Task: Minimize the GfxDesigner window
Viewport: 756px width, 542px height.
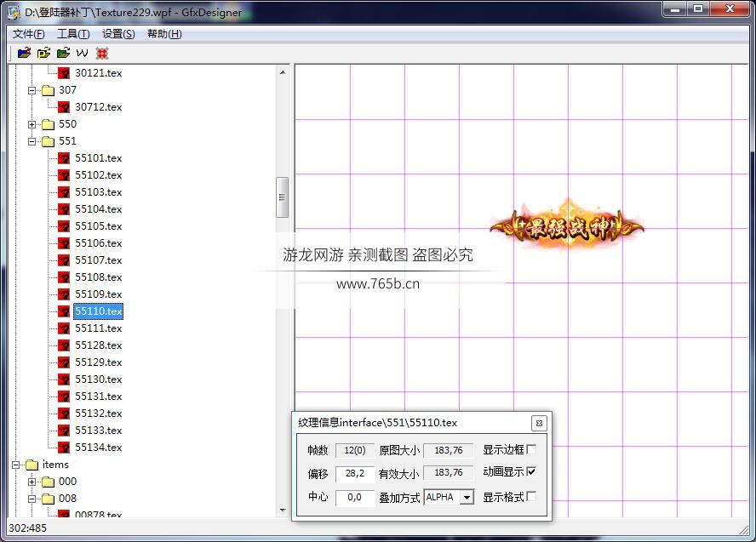Action: click(x=674, y=9)
